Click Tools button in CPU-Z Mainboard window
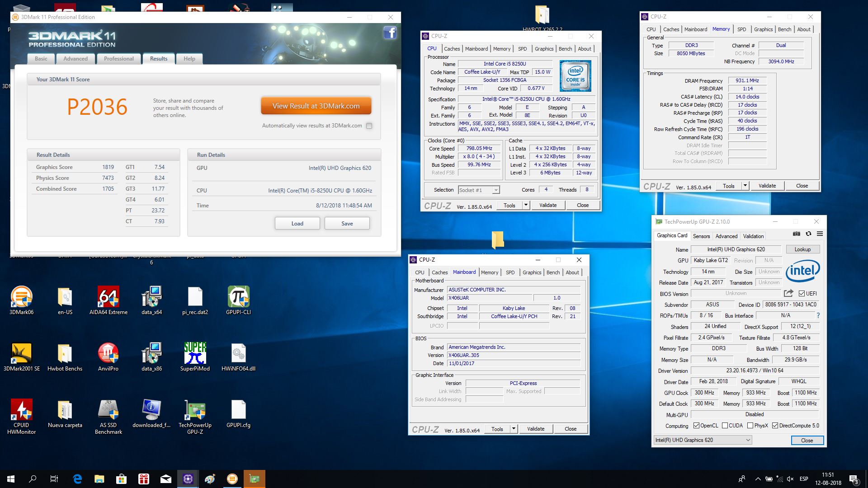Viewport: 868px width, 488px height. pos(497,429)
